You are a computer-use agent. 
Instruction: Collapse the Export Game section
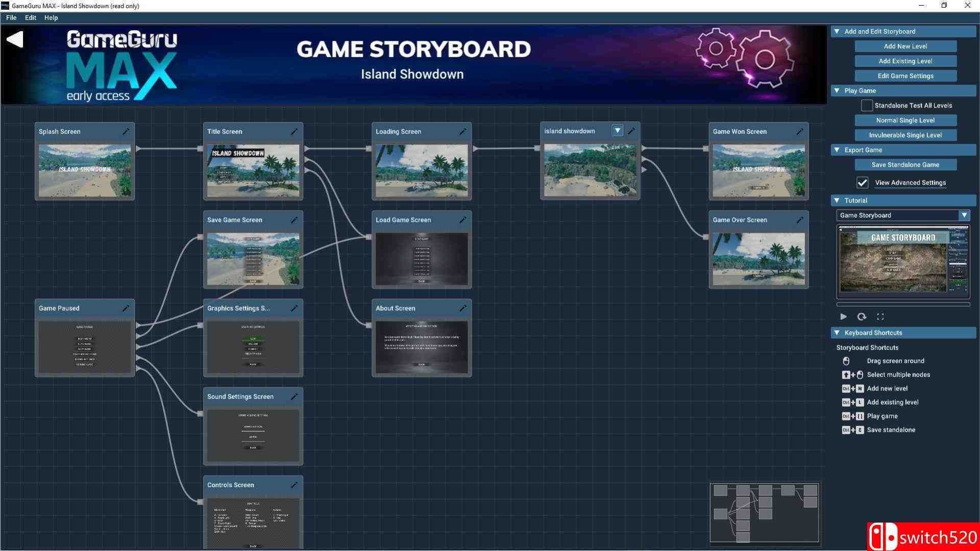click(837, 150)
